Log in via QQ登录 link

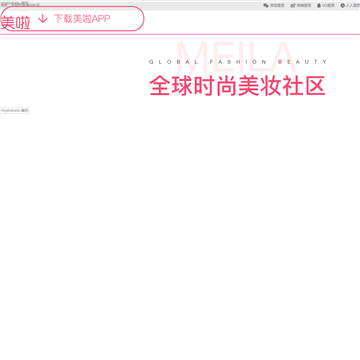coord(328,5)
